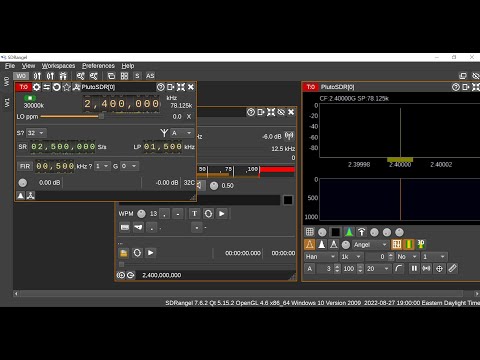The height and width of the screenshot is (360, 480).
Task: Open the antenna port dropdown showing A
Action: (182, 133)
